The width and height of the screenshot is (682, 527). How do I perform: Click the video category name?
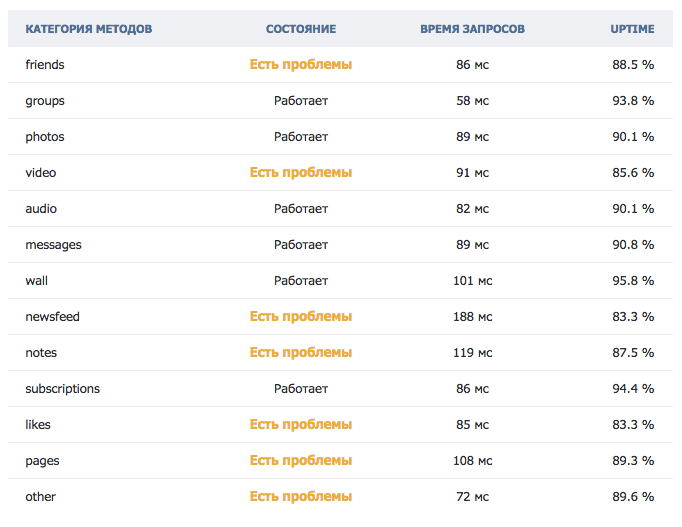tap(40, 173)
